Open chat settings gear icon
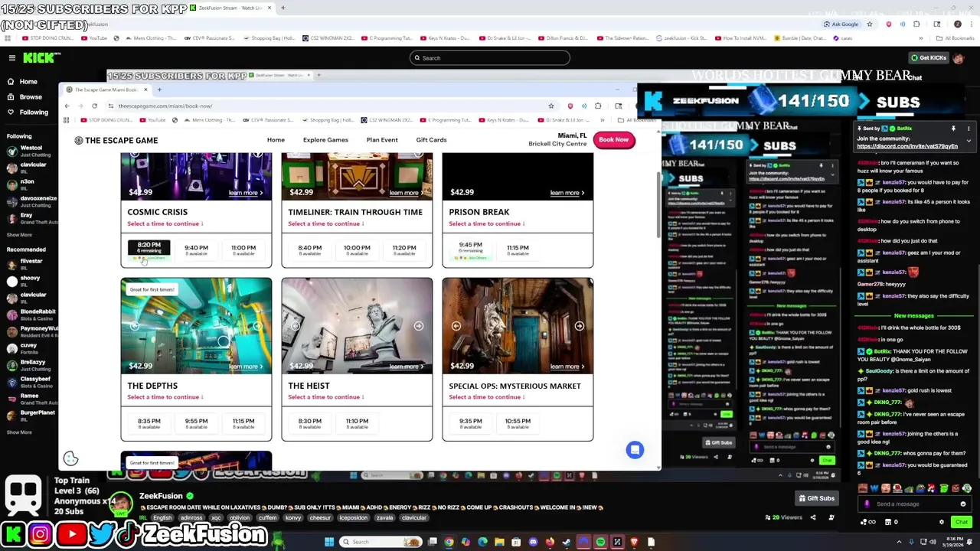 pyautogui.click(x=942, y=522)
